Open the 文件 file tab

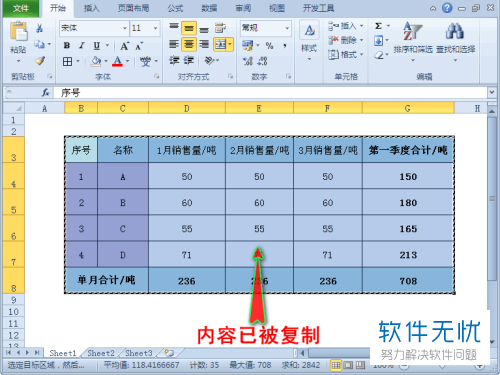point(21,8)
